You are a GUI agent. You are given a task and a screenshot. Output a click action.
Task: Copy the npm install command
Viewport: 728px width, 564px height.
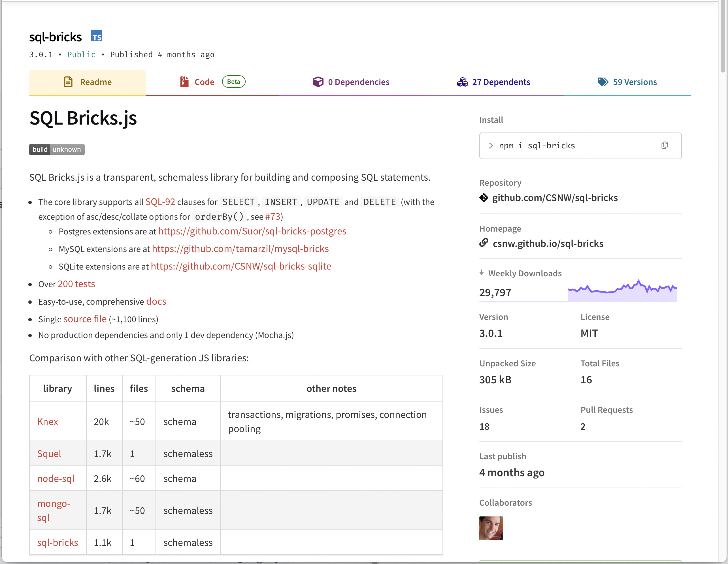664,145
